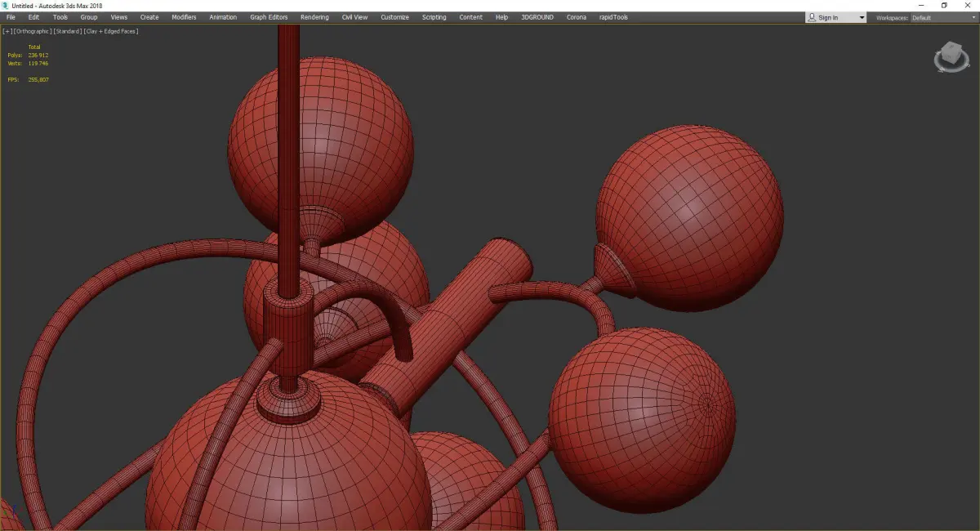Click the Polys count 236 912
The image size is (980, 531).
pos(38,56)
